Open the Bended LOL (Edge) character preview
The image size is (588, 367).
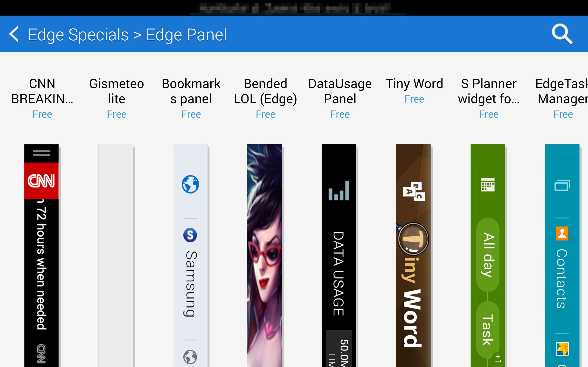point(264,255)
